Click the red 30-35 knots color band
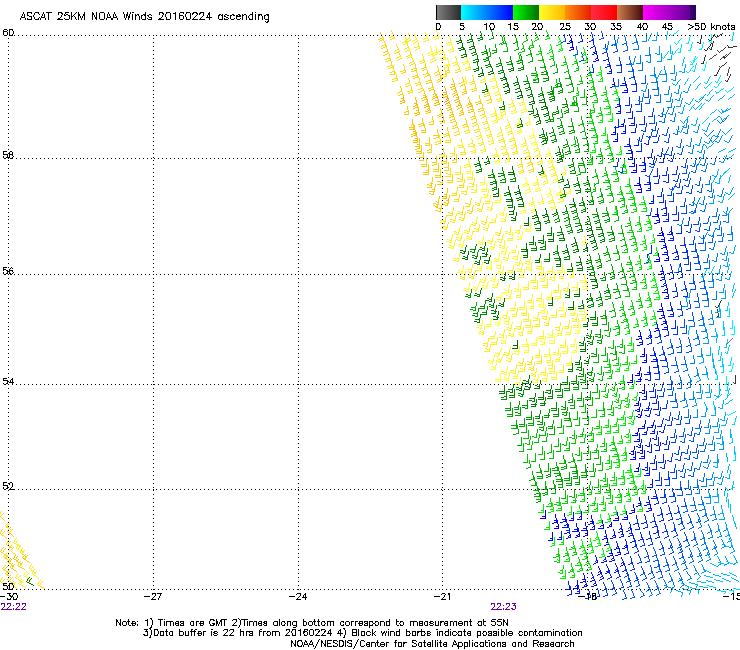The width and height of the screenshot is (740, 650). click(604, 12)
